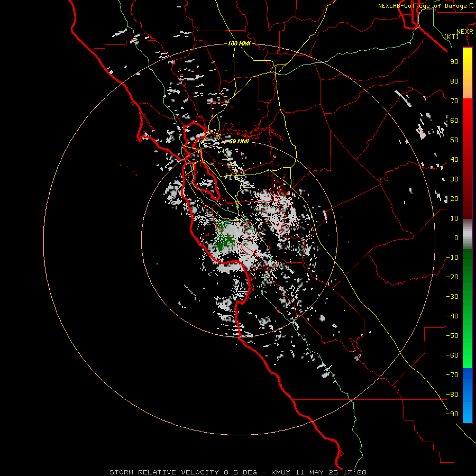
Task: Click the positive 10 value on velocity scale
Action: coord(454,218)
